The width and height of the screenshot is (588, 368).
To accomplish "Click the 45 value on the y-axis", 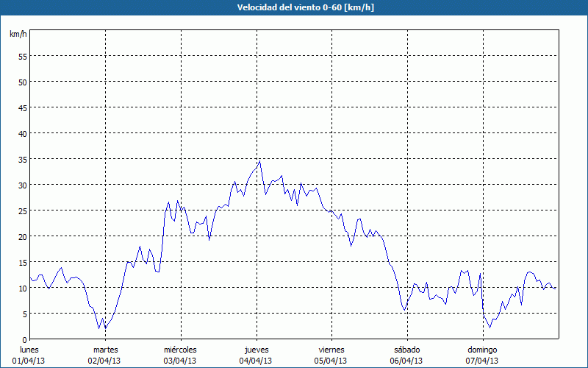I will [x=23, y=107].
